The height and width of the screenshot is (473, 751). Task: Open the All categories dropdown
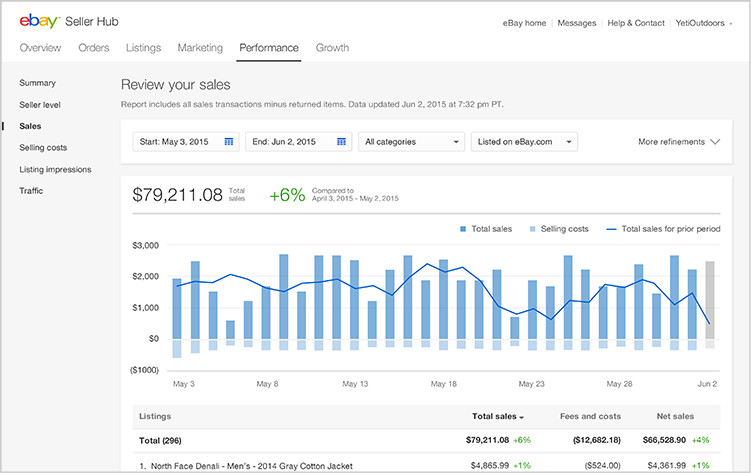412,142
